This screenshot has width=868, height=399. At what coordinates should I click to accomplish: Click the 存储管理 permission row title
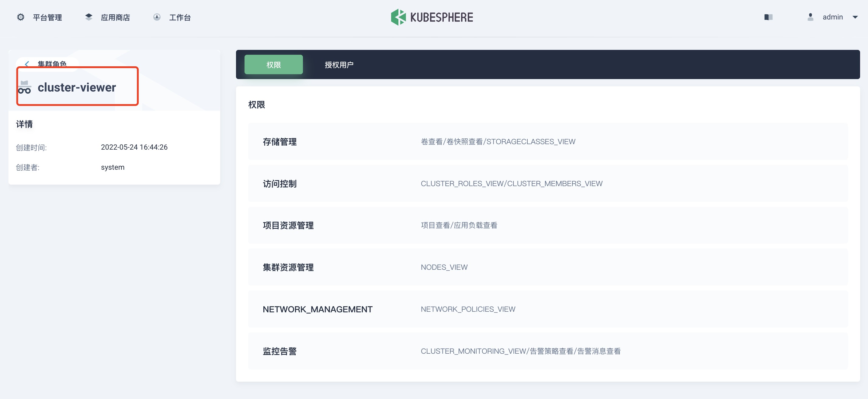279,142
